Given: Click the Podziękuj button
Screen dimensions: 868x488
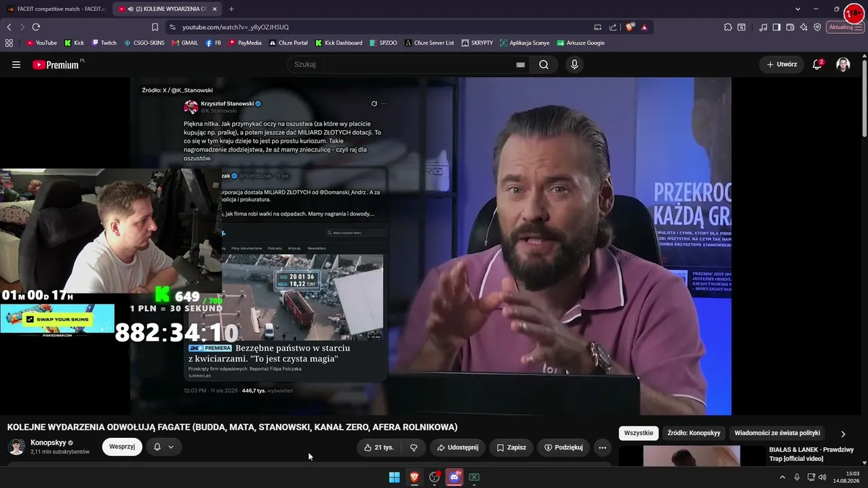Looking at the screenshot, I should click(x=564, y=447).
